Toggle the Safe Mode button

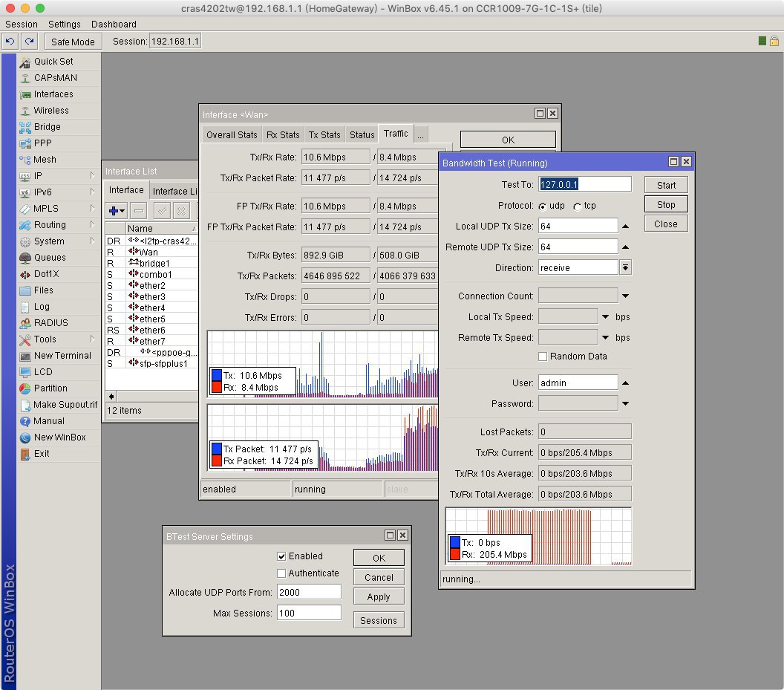click(x=73, y=42)
